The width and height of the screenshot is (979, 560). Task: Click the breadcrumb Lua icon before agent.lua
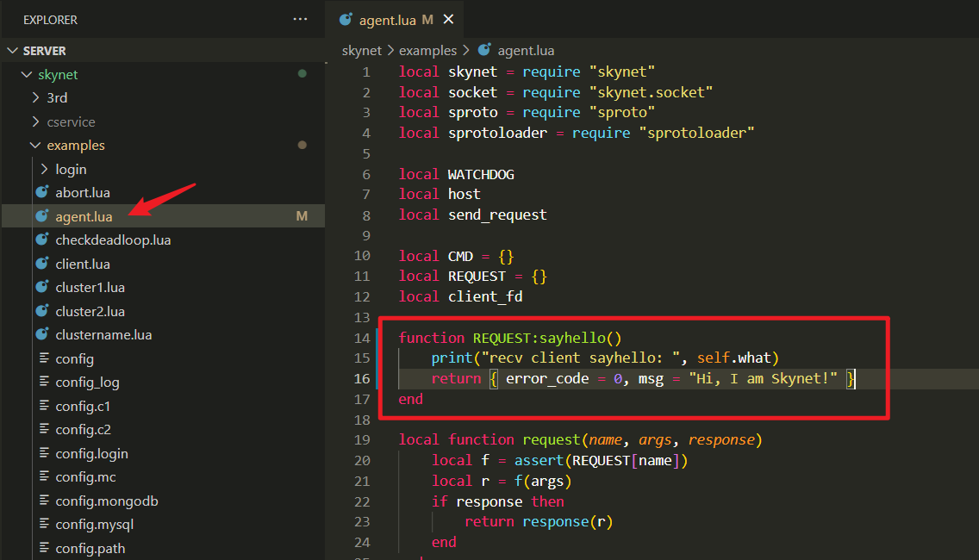pos(484,51)
